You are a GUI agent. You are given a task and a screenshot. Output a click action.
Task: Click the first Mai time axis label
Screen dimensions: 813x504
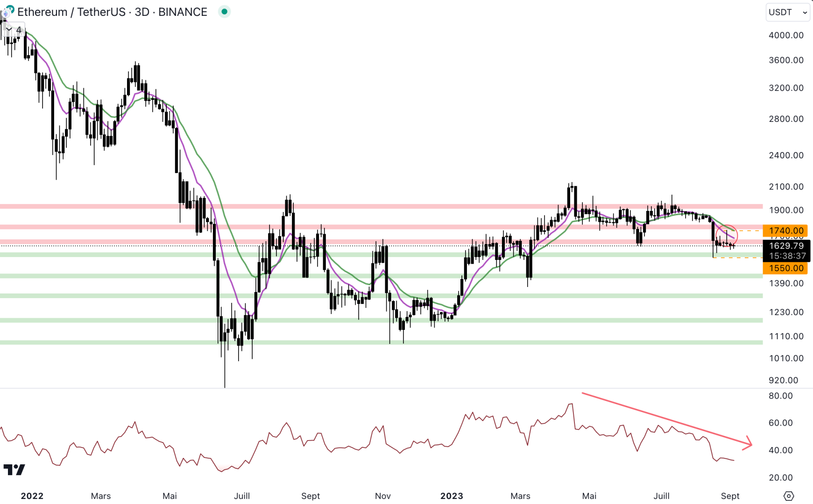170,496
